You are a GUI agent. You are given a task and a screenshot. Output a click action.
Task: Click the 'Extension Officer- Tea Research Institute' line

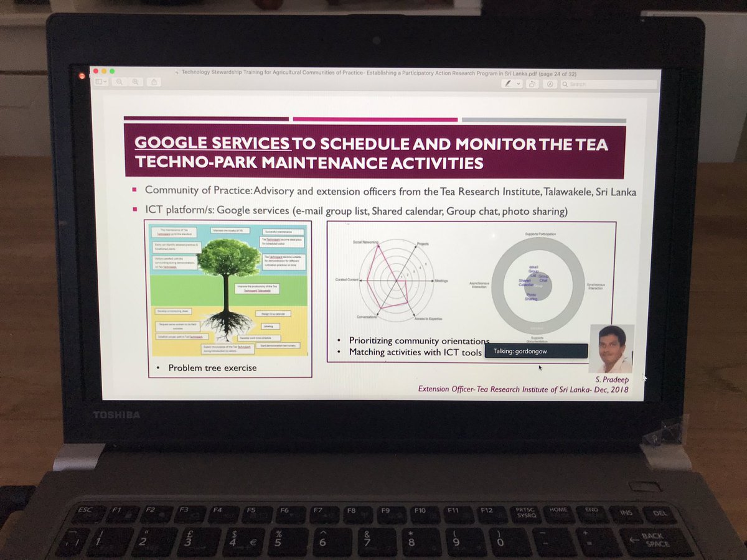click(523, 390)
